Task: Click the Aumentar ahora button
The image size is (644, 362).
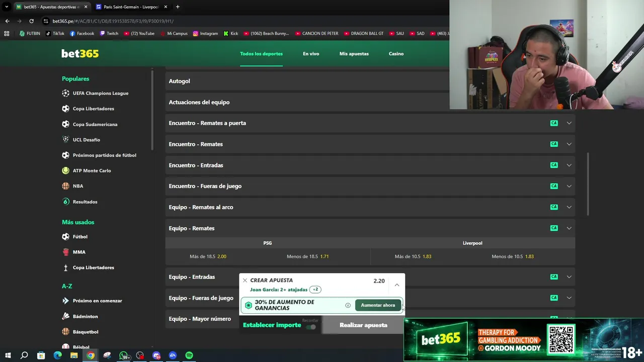Action: click(378, 305)
